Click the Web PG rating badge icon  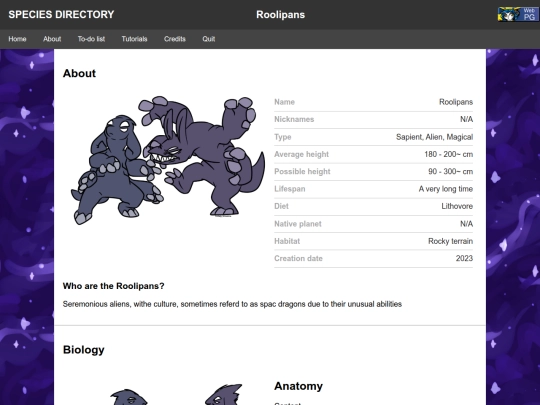[x=518, y=14]
